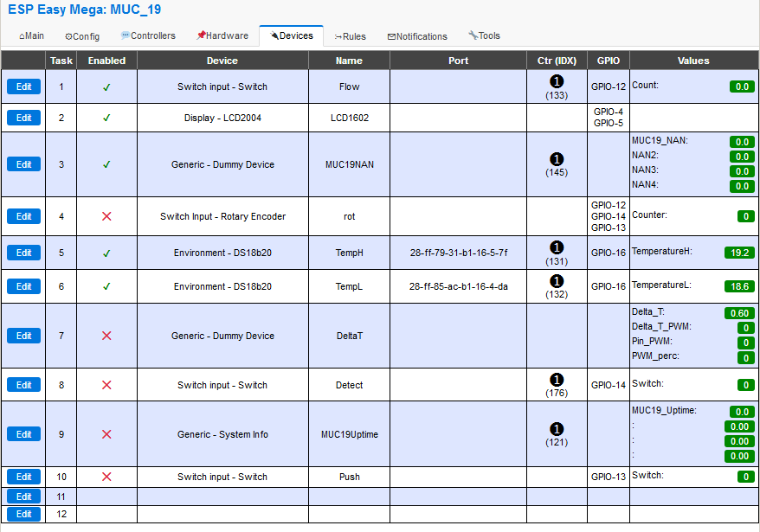Click the Device column header
The width and height of the screenshot is (760, 532).
222,61
